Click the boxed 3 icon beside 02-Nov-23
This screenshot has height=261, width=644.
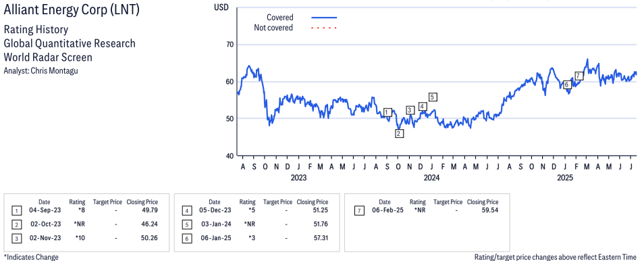coord(16,239)
